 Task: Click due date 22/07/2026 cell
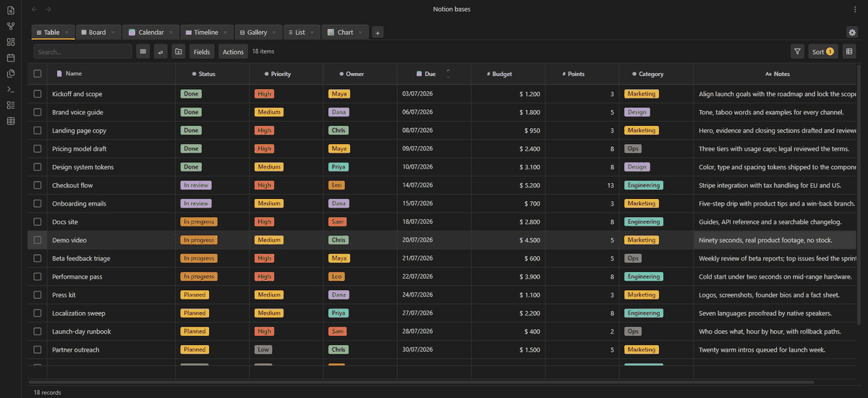pos(434,276)
